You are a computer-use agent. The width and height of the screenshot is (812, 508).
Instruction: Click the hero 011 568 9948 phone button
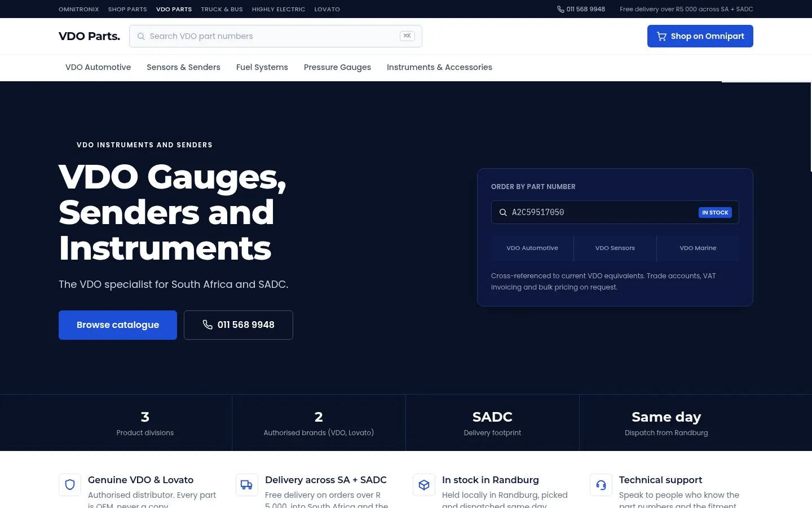239,325
